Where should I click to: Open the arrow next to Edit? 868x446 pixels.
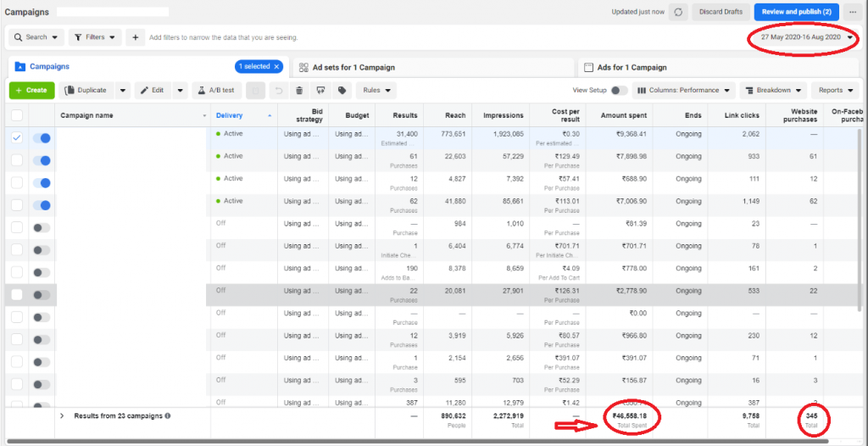(181, 91)
